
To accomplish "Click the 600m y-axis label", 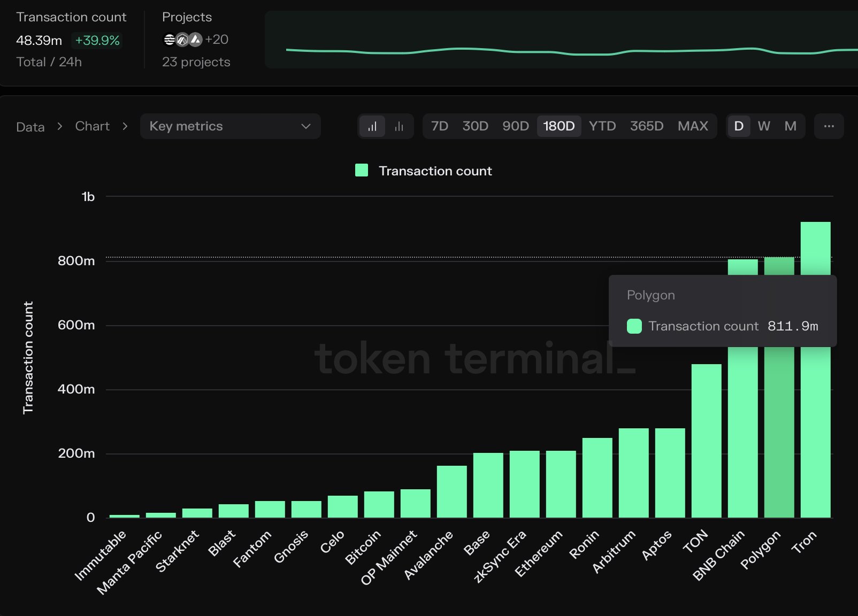I will point(76,325).
